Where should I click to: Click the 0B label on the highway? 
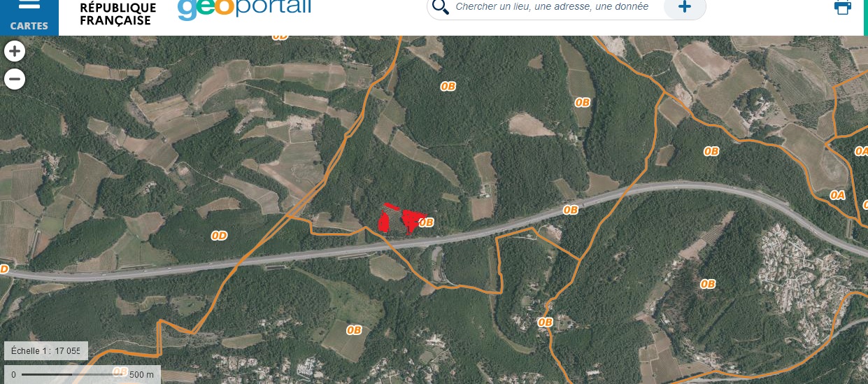(571, 210)
